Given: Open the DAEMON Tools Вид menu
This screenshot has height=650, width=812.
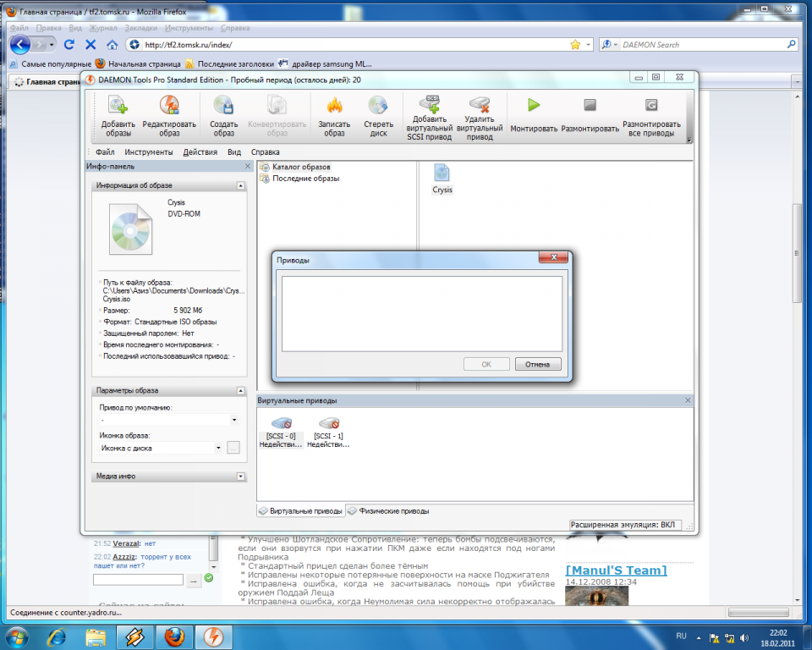Looking at the screenshot, I should coord(234,151).
